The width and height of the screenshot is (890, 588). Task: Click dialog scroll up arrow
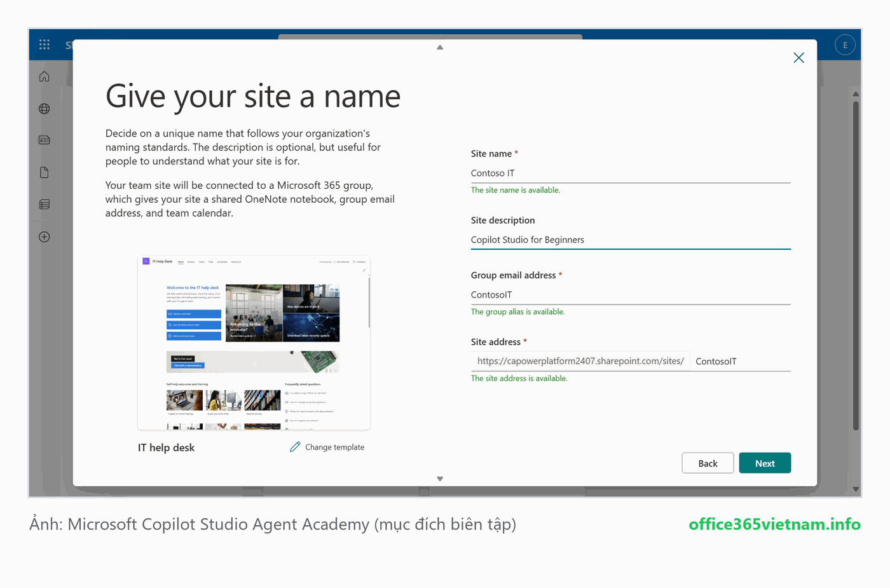[440, 47]
